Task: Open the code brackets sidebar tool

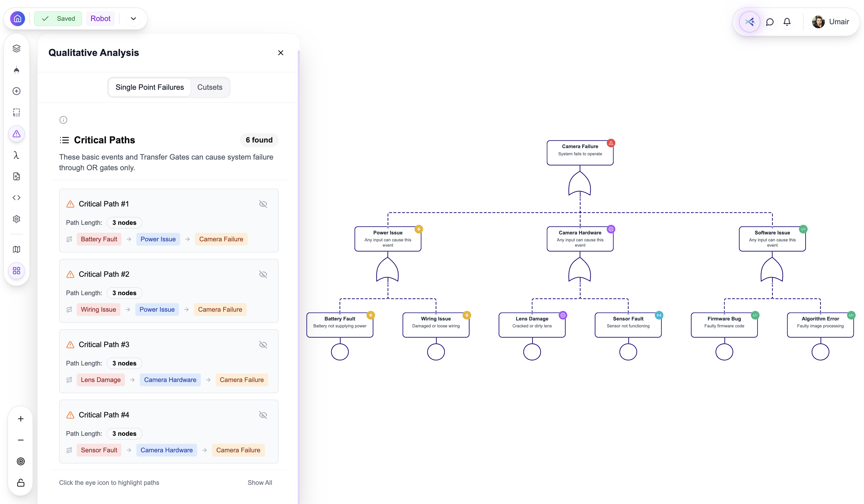Action: coord(17,198)
